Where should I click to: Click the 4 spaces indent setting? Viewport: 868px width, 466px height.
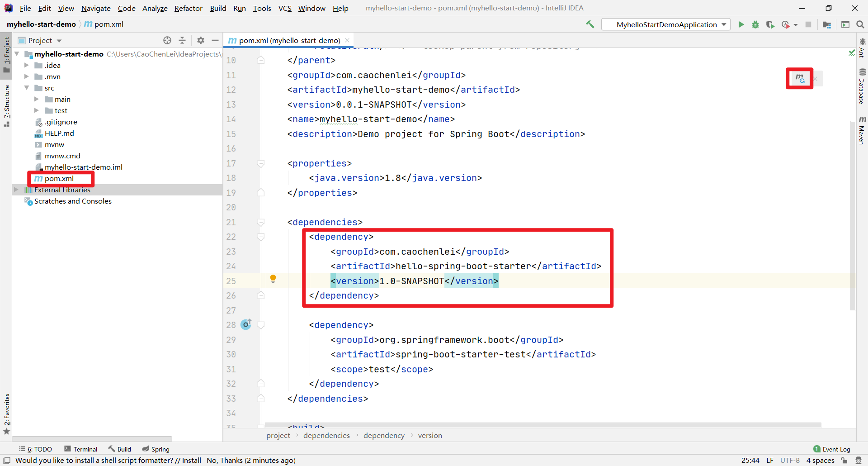coord(820,460)
